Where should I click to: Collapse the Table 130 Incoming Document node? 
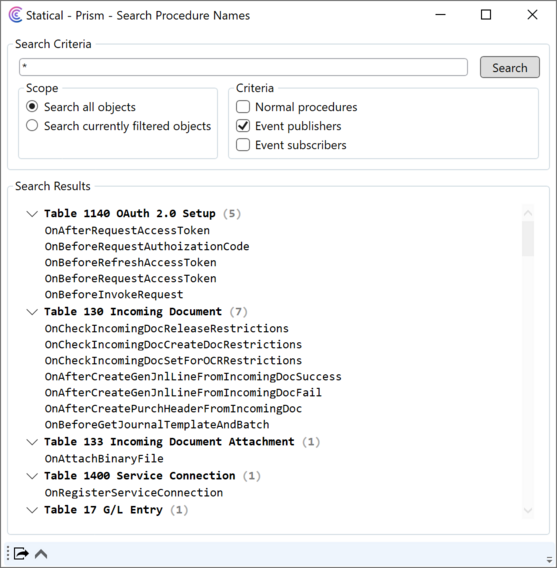(x=32, y=312)
